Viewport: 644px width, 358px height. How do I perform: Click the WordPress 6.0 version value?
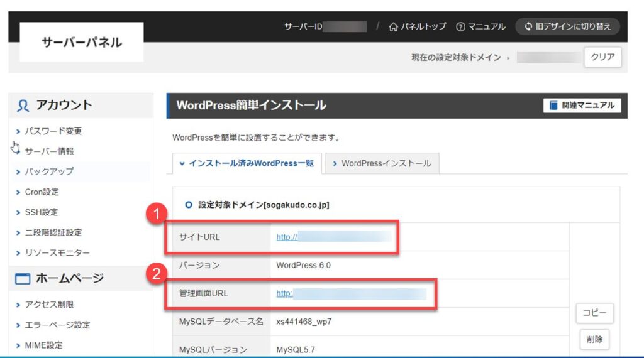[304, 265]
